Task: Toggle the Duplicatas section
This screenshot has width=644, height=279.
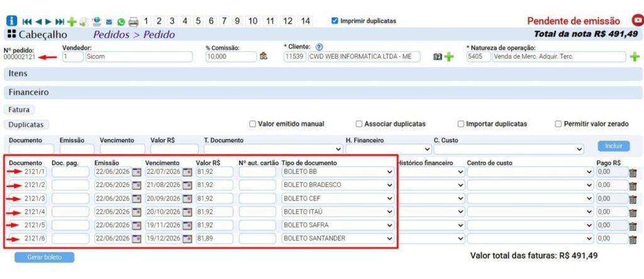Action: click(x=26, y=124)
